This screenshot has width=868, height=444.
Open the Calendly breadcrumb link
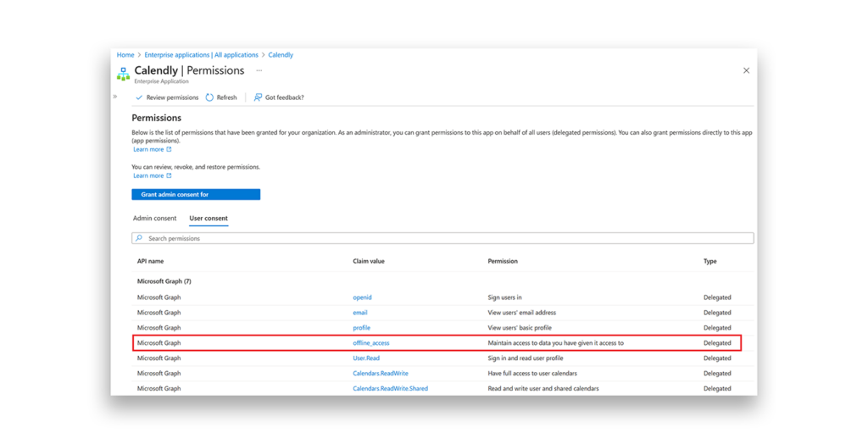click(281, 55)
